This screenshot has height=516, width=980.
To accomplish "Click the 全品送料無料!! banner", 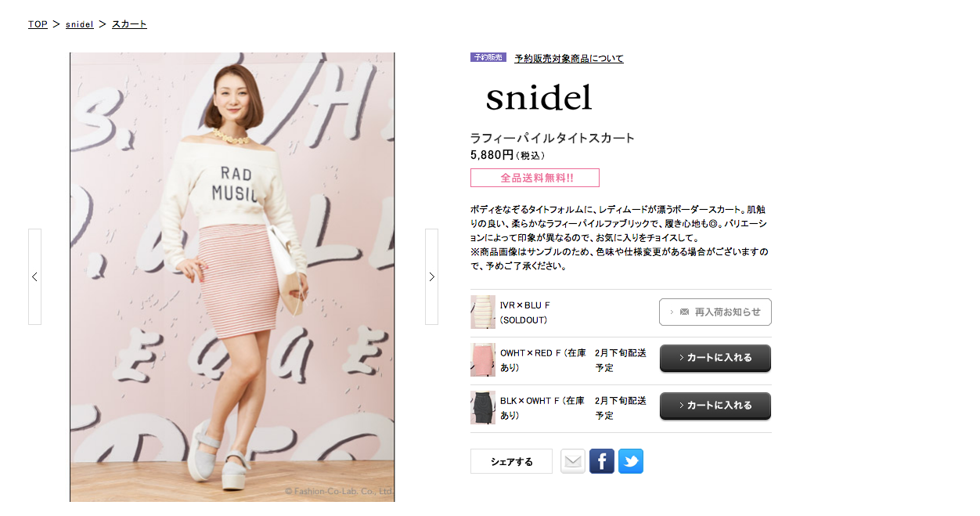I will point(535,178).
